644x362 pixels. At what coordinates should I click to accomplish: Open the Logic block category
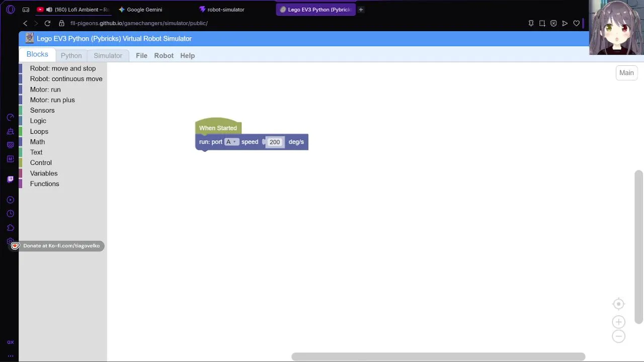point(63,121)
